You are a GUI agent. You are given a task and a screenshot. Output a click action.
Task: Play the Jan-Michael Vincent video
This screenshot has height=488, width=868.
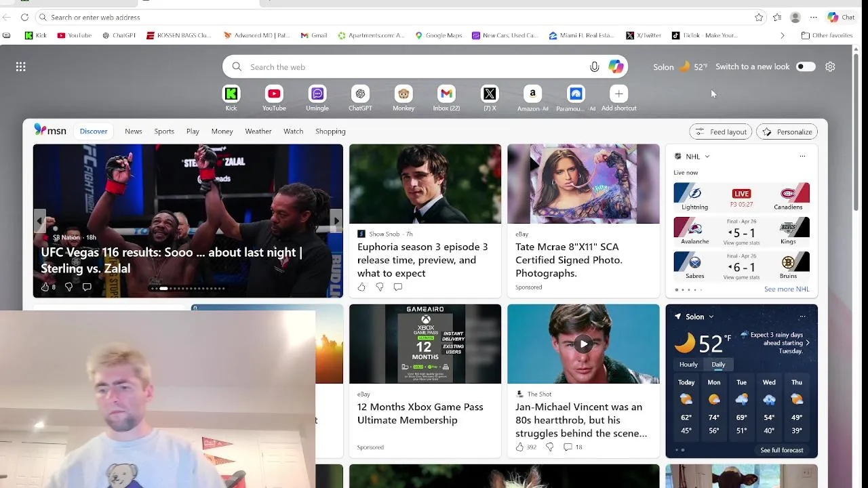pos(583,344)
